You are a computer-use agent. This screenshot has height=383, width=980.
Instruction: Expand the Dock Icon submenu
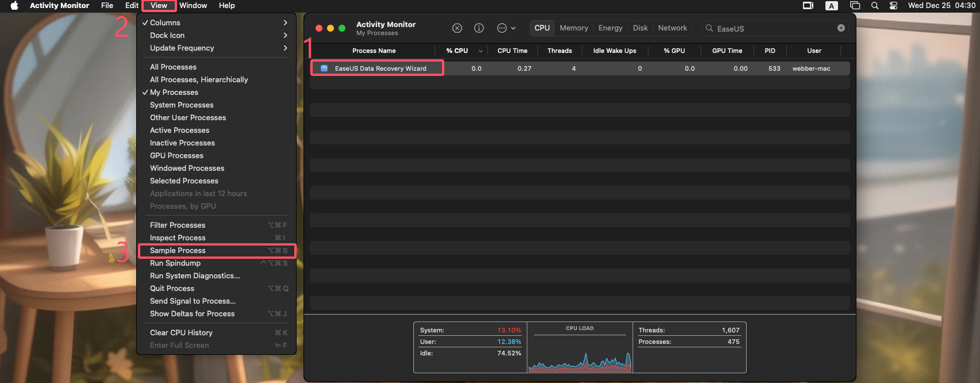click(x=216, y=35)
